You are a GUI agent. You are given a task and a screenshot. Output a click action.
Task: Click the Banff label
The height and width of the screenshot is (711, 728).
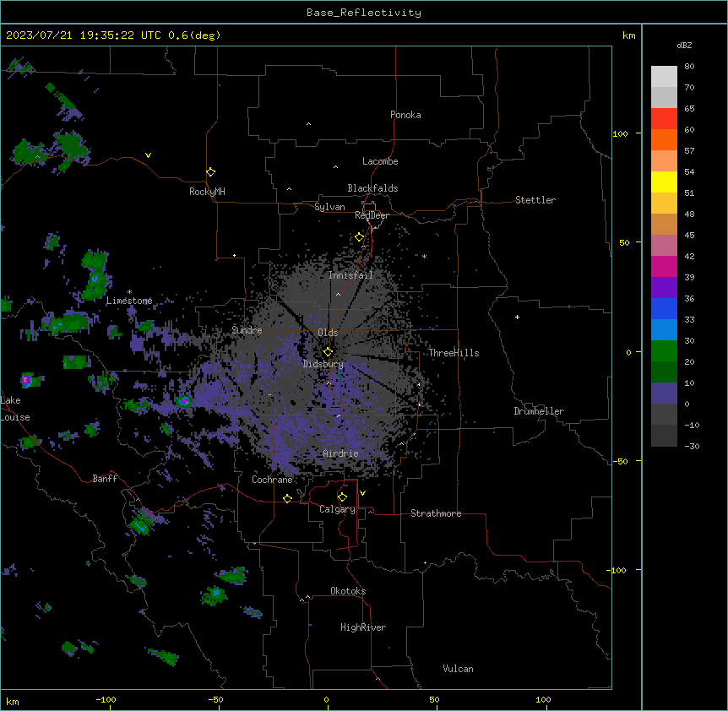pos(105,479)
